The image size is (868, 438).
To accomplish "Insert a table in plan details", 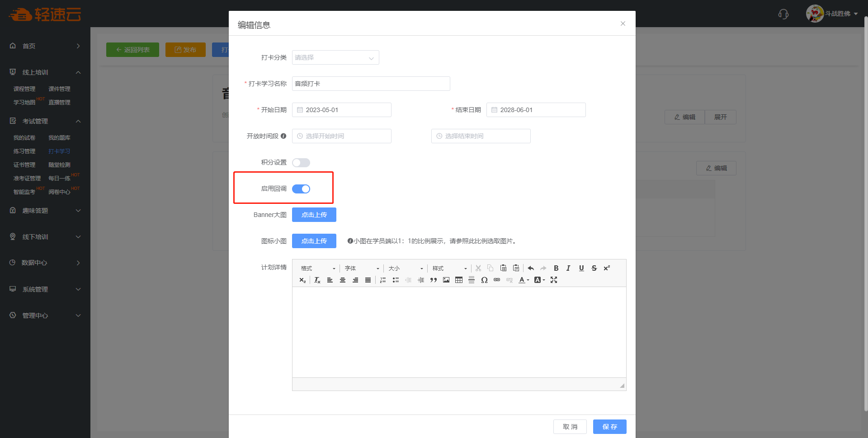I will [x=459, y=280].
